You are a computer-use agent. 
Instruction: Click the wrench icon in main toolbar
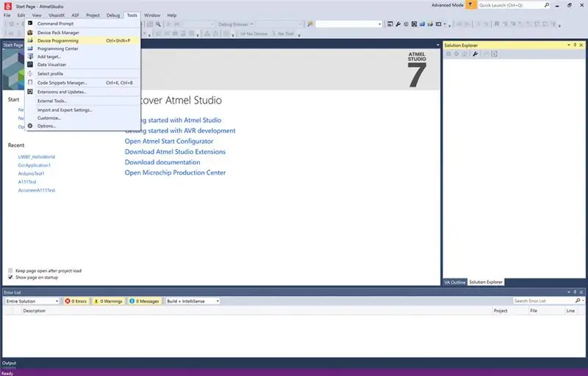coord(398,24)
